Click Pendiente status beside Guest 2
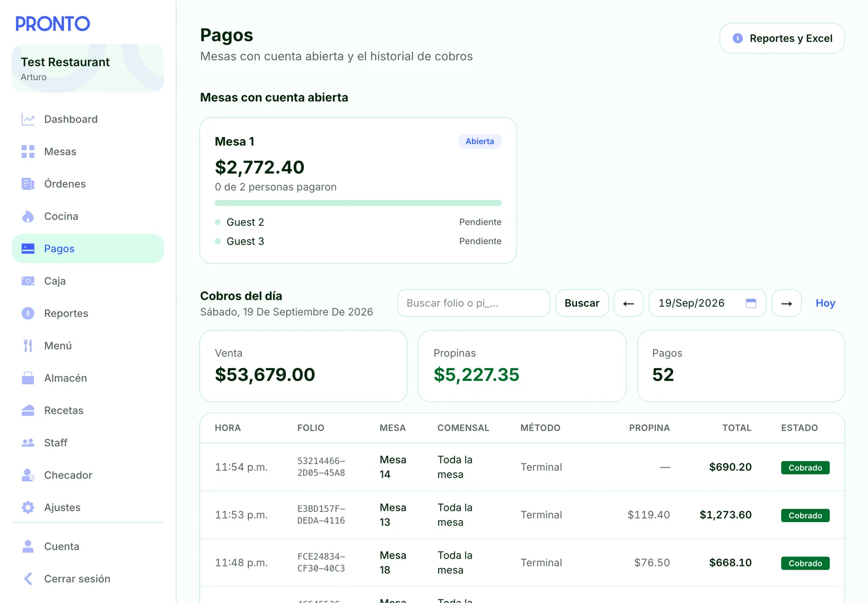This screenshot has height=603, width=868. 480,222
